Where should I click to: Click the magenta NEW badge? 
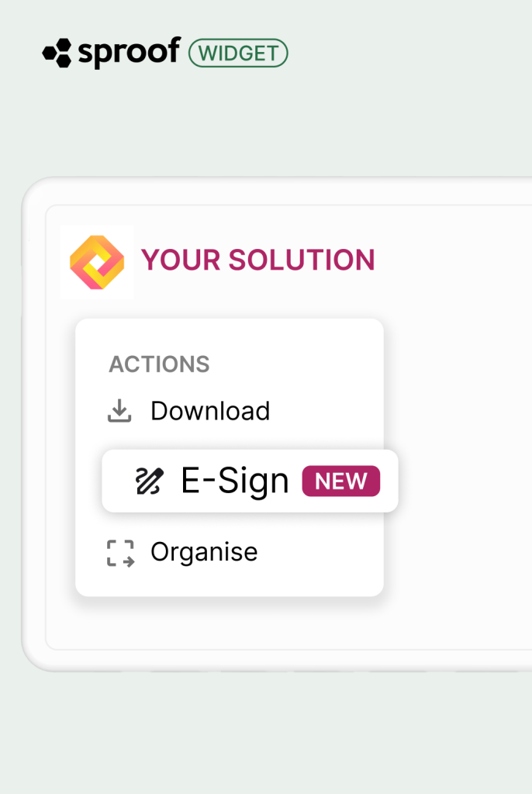click(340, 482)
